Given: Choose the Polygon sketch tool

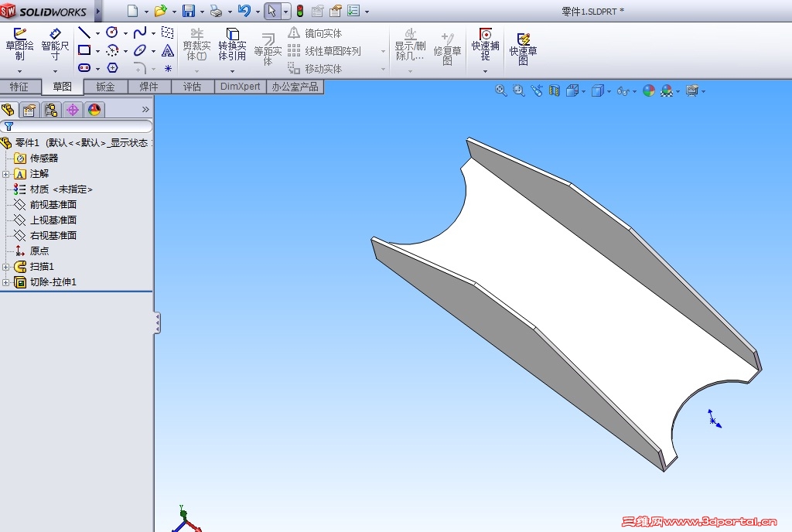Looking at the screenshot, I should pos(112,67).
